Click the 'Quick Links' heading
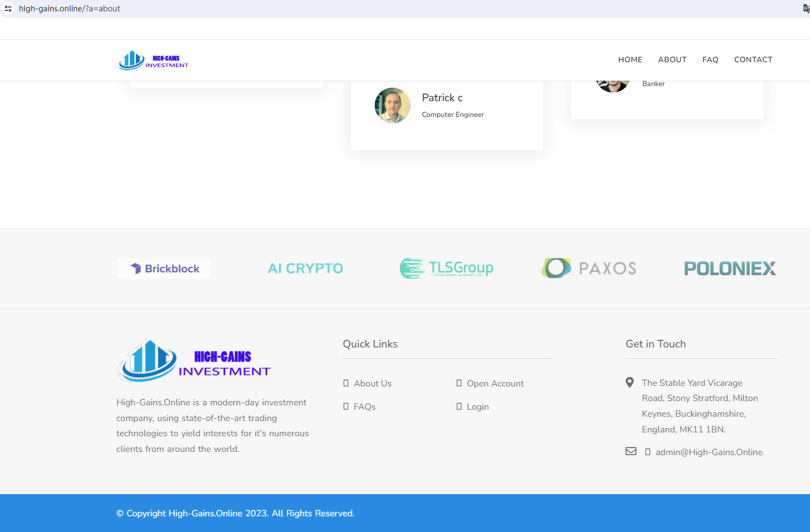Screen dimensions: 810x532 click(x=370, y=344)
